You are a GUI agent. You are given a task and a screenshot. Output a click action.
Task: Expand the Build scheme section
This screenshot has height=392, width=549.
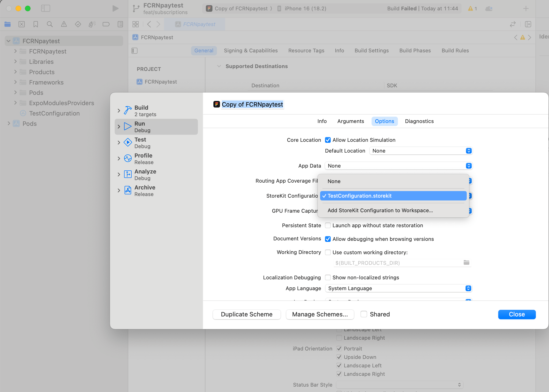[119, 111]
